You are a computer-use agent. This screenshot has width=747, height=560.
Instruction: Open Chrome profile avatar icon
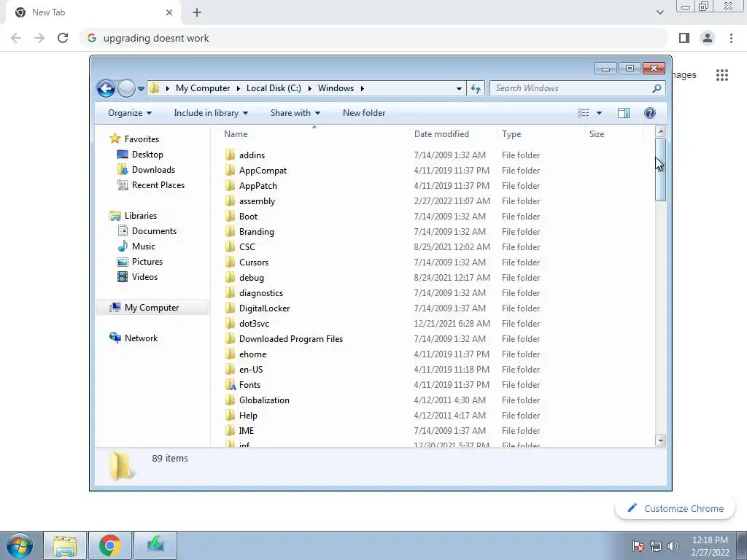pyautogui.click(x=708, y=38)
